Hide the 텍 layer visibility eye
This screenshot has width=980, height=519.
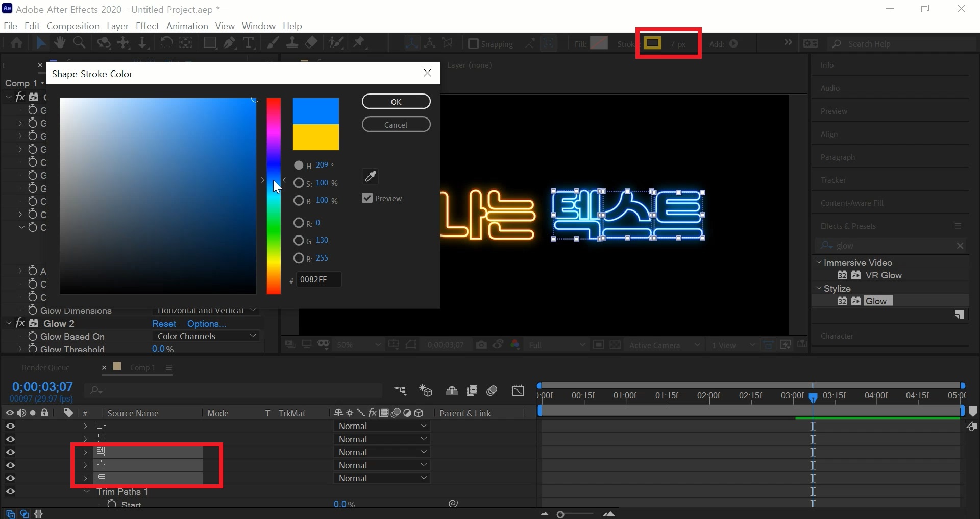tap(10, 452)
